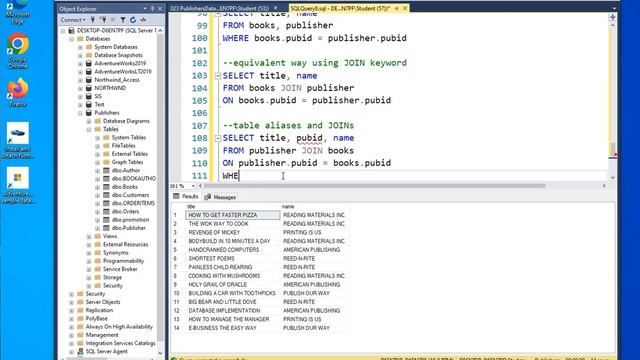Select the Always On High Availability folder

pos(119,327)
